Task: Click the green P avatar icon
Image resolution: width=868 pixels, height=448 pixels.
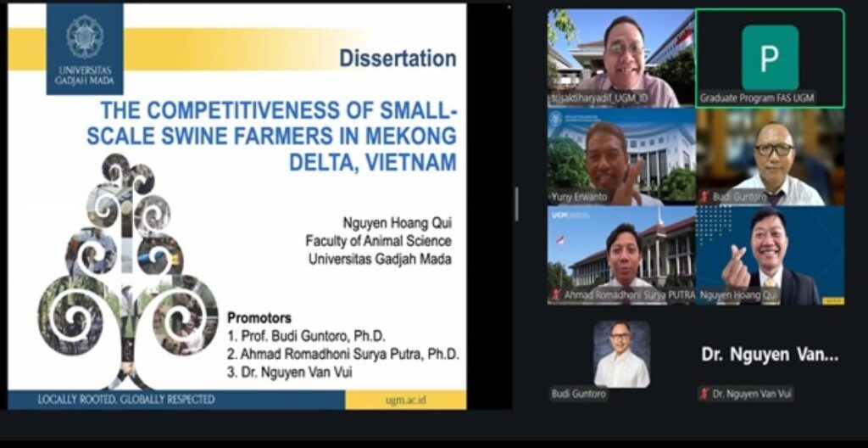Action: click(x=770, y=58)
